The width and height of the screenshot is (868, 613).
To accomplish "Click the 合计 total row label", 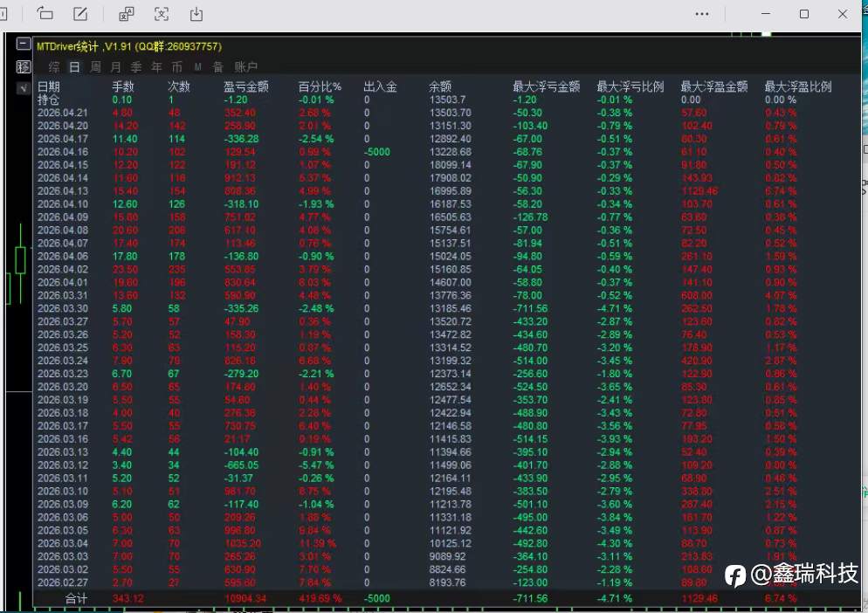I will coord(76,599).
